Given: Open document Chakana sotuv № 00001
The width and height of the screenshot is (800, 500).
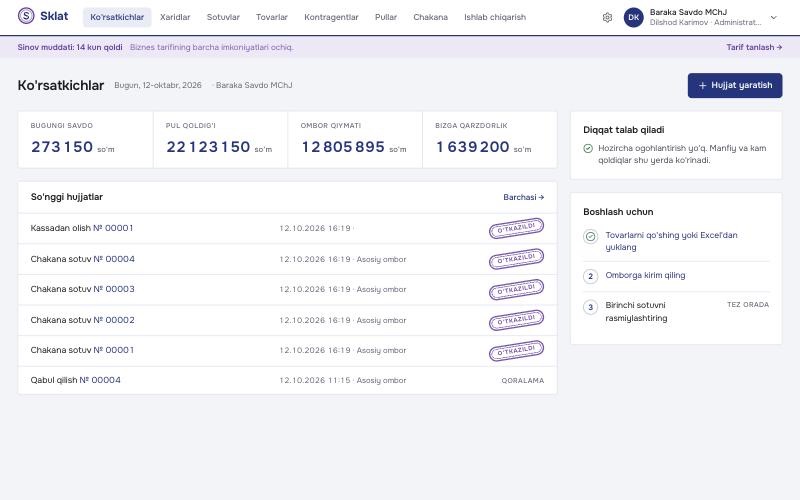Looking at the screenshot, I should click(287, 351).
